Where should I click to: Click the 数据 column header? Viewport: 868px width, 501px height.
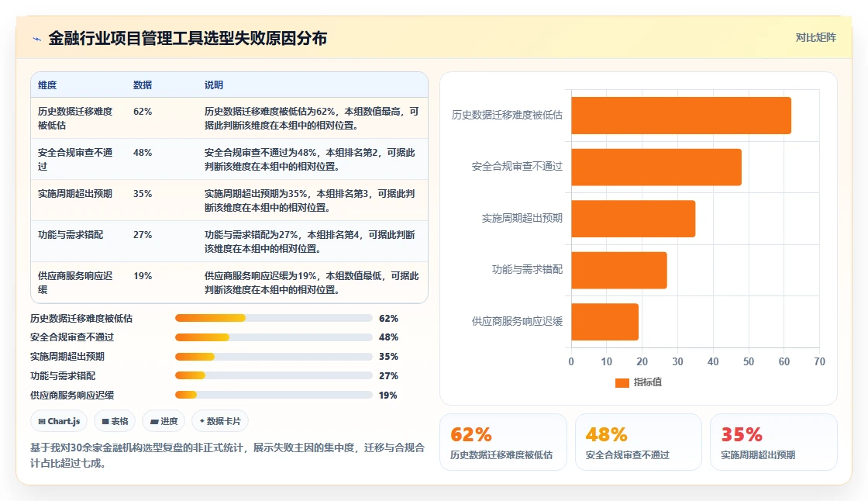[x=143, y=85]
